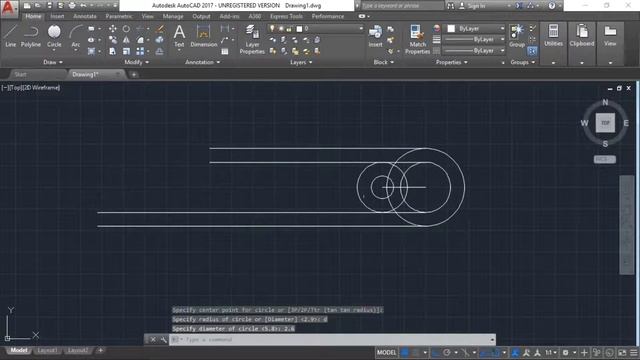Select the Dimension tool
Screen dimensions: 640x360
tap(203, 36)
